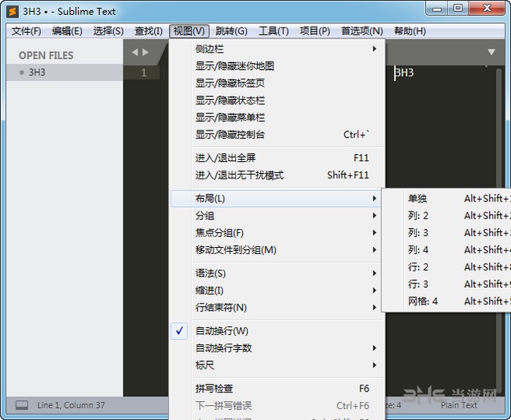Viewport: 511px width, 420px height.
Task: Close the Sublime Text window
Action: (487, 9)
